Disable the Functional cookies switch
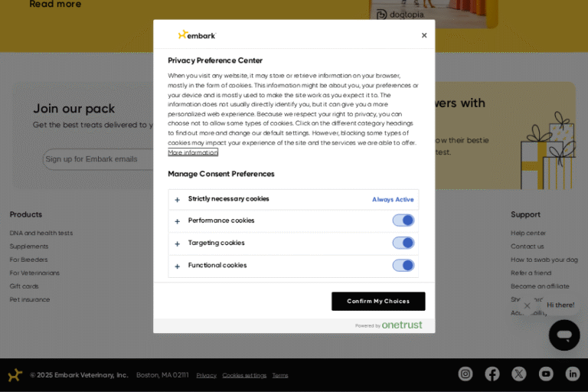The width and height of the screenshot is (588, 392). 403,266
